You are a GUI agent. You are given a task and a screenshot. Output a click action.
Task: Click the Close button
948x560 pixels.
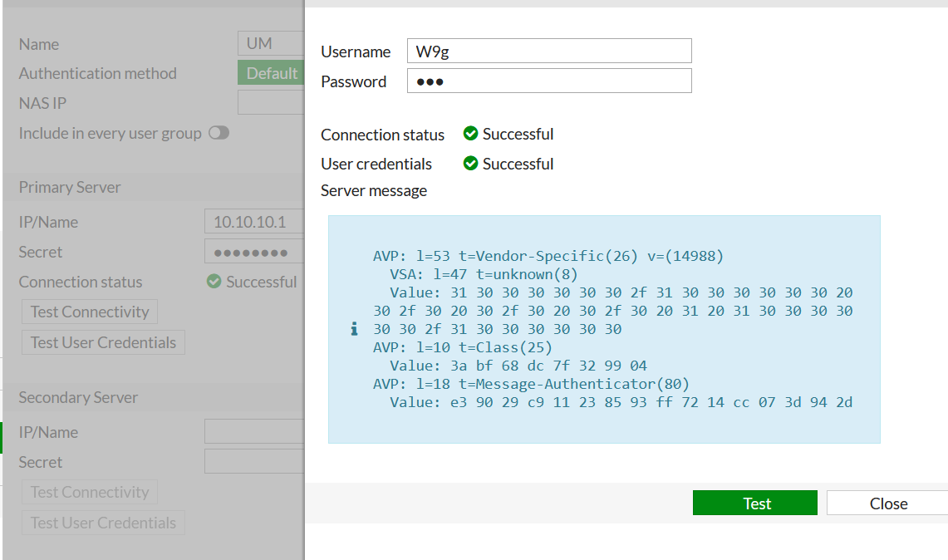pos(888,503)
